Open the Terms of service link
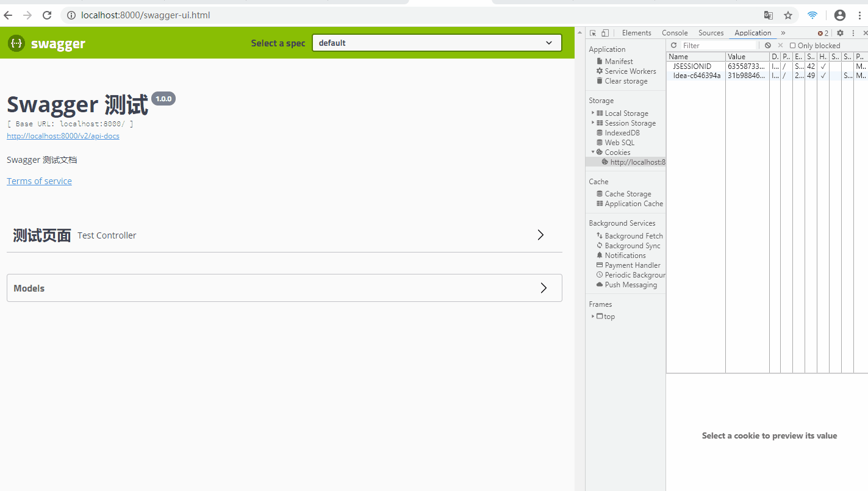The width and height of the screenshot is (868, 491). point(39,181)
